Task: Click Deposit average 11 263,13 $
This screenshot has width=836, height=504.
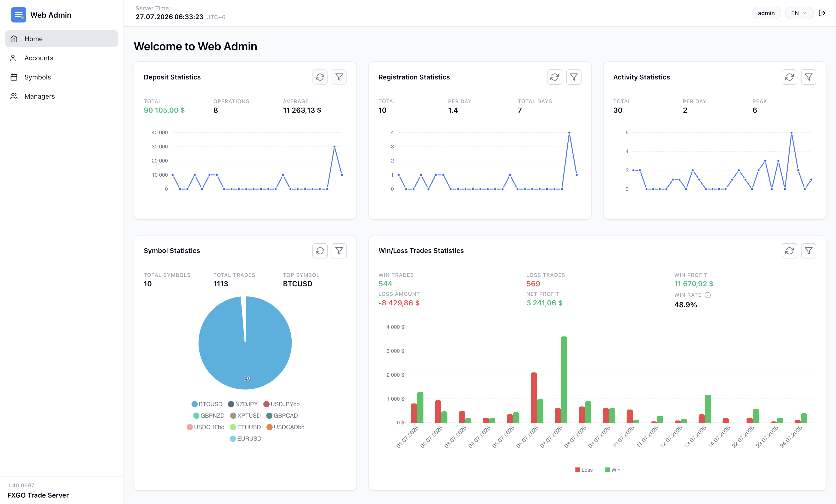Action: coord(302,110)
